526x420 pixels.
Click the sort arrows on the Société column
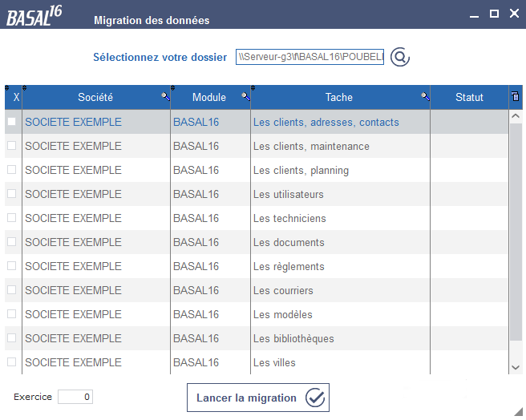(24, 88)
